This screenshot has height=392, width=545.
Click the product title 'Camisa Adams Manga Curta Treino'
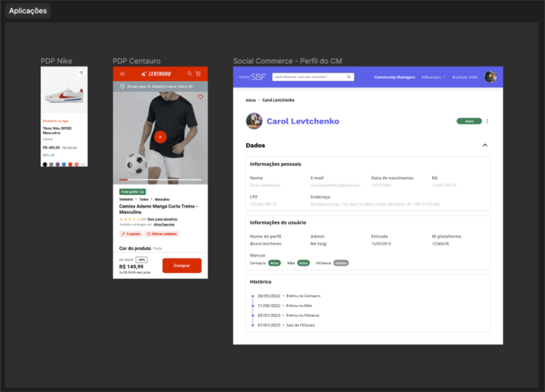pyautogui.click(x=158, y=209)
